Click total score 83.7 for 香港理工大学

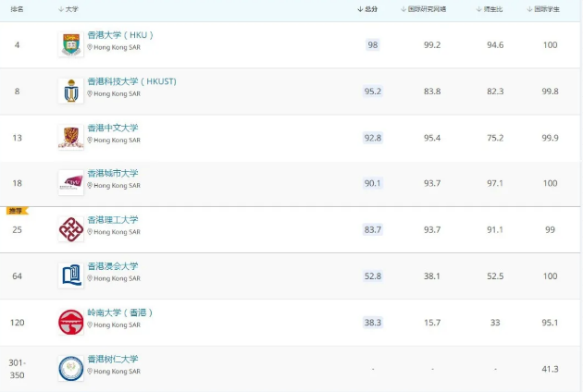[373, 229]
